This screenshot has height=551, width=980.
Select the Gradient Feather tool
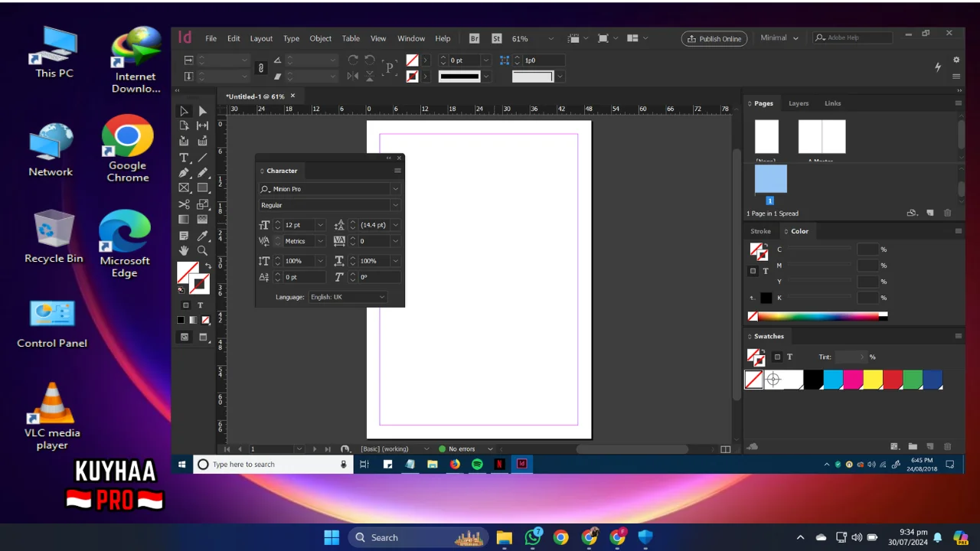pyautogui.click(x=202, y=220)
